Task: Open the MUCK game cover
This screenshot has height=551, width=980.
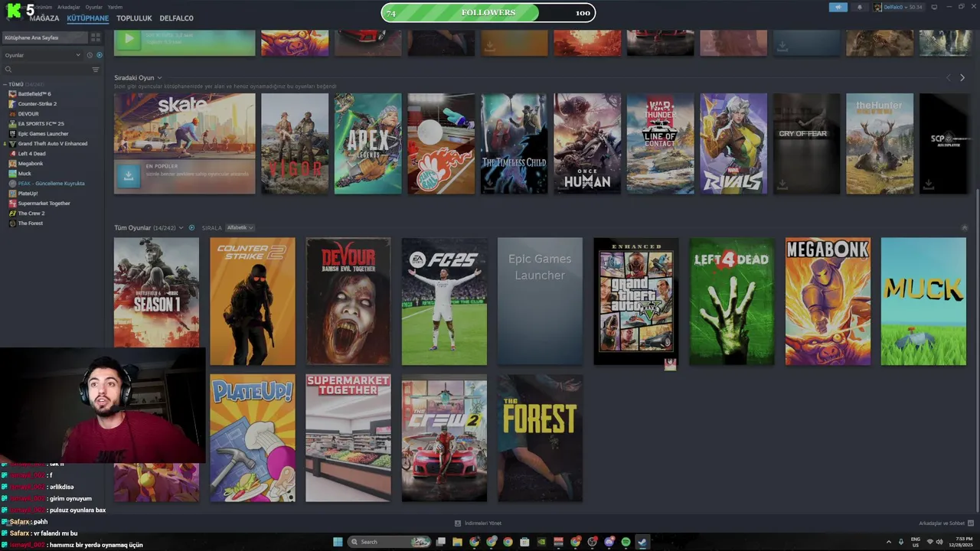Action: coord(923,301)
